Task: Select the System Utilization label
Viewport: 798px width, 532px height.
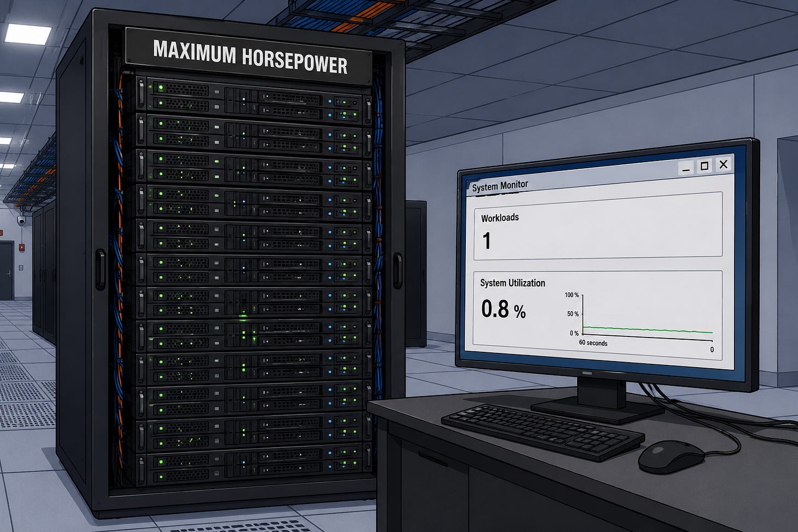Action: (512, 283)
